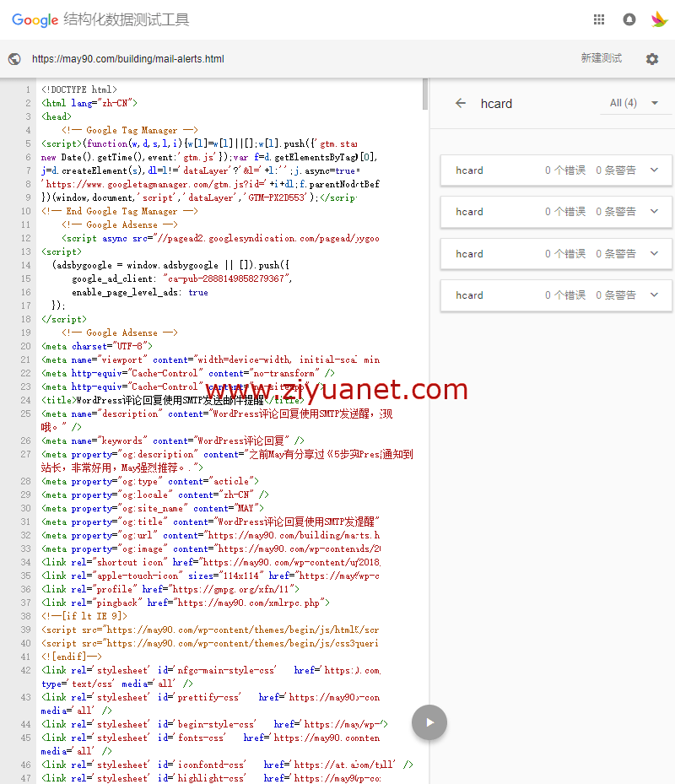This screenshot has width=675, height=784.
Task: Click the pingback xmlrpc.php line
Action: tap(186, 603)
